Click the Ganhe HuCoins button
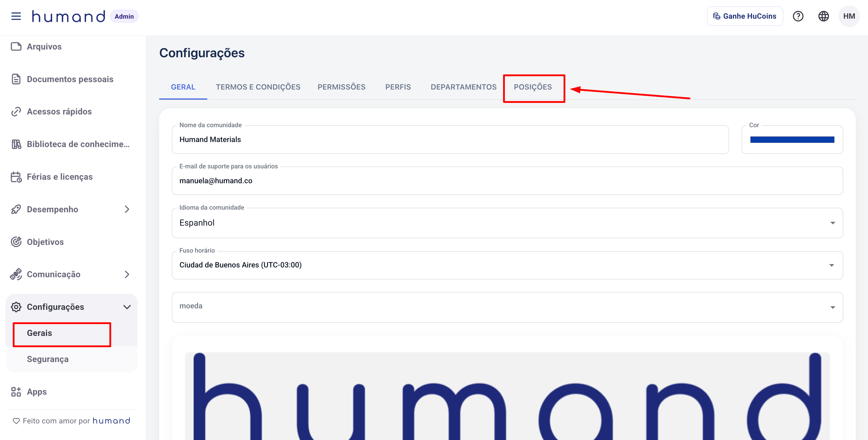Viewport: 868px width, 440px height. click(x=745, y=16)
